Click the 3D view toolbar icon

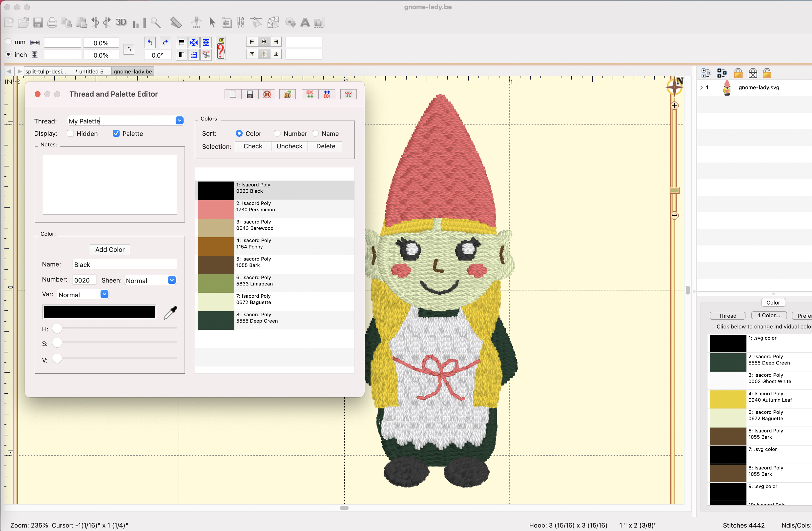point(121,22)
